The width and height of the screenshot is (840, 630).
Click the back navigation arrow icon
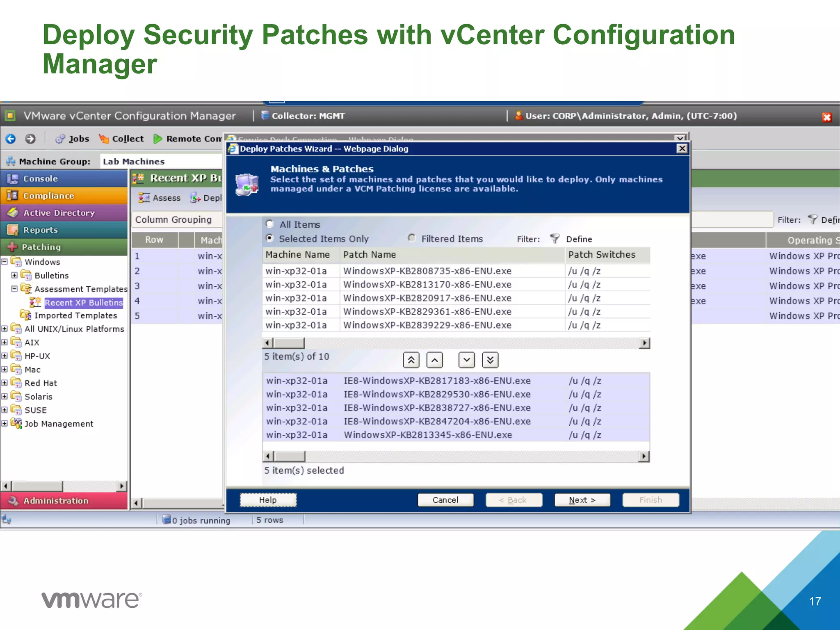pos(11,139)
